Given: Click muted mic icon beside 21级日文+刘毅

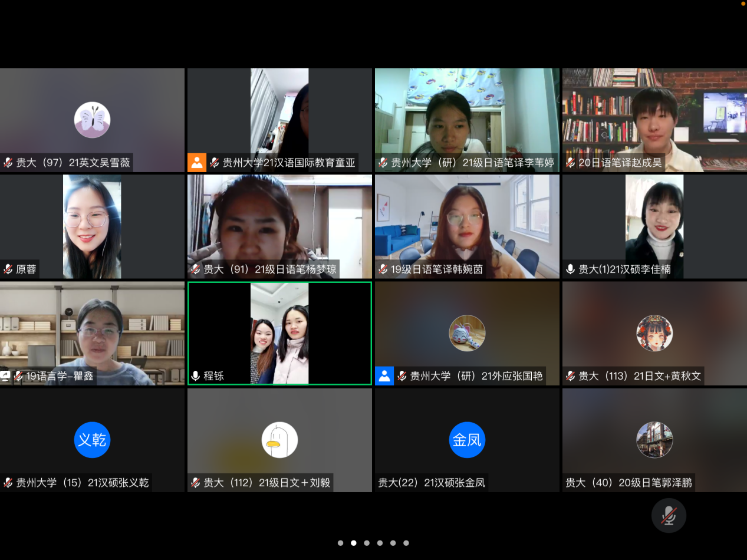Looking at the screenshot, I should click(x=196, y=483).
